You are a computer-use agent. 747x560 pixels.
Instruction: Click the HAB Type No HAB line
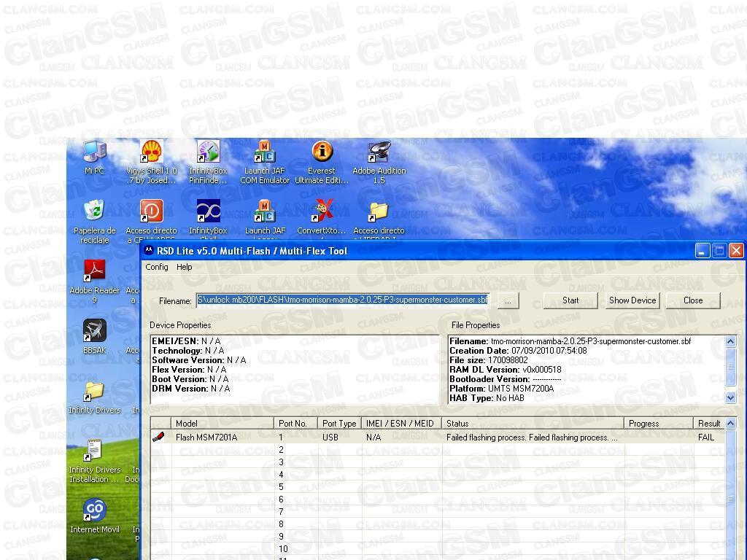[x=487, y=398]
